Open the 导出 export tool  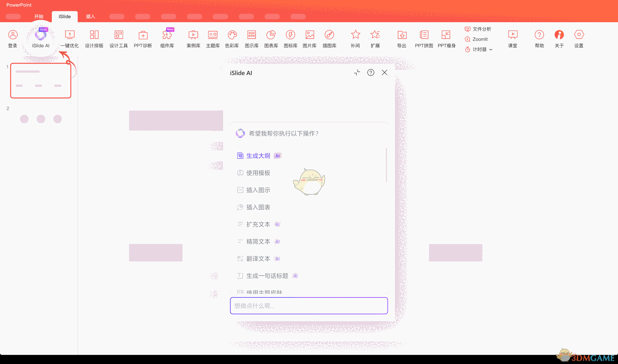tap(401, 39)
